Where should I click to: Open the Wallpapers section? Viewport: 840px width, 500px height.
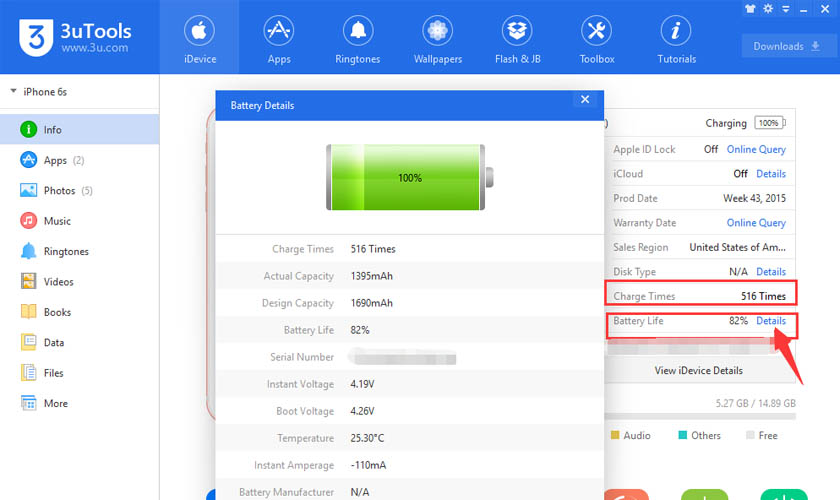pyautogui.click(x=437, y=40)
